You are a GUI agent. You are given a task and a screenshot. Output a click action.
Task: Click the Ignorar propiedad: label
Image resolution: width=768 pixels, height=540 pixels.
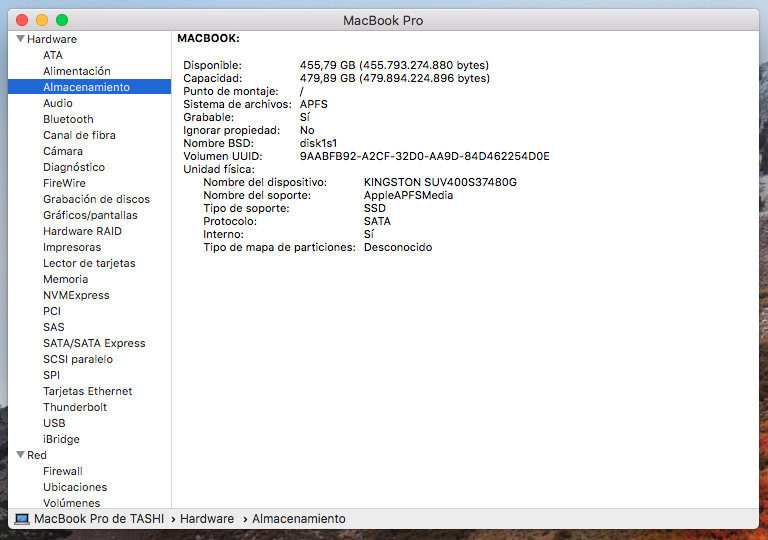click(x=232, y=130)
